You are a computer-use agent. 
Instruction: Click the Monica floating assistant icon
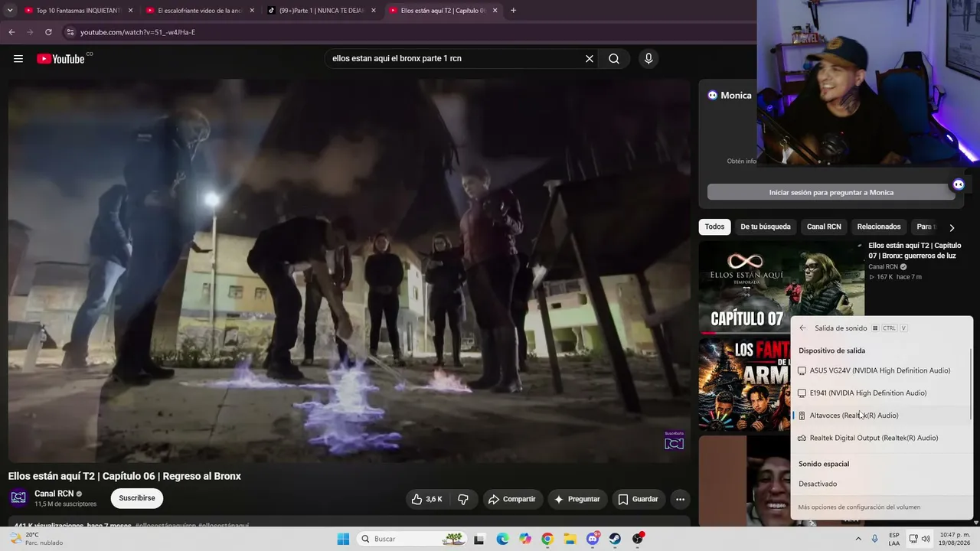pyautogui.click(x=958, y=184)
